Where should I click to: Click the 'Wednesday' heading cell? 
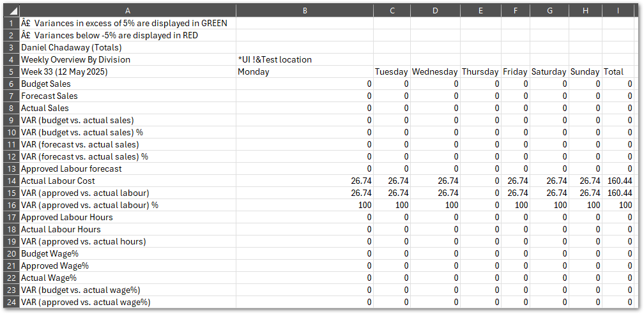tap(434, 71)
